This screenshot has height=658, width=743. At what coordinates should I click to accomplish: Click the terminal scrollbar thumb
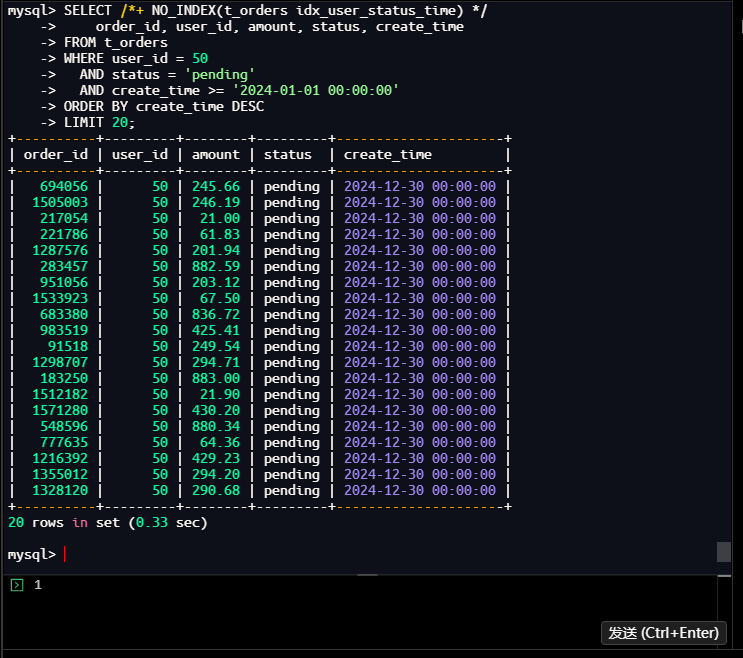tap(724, 552)
